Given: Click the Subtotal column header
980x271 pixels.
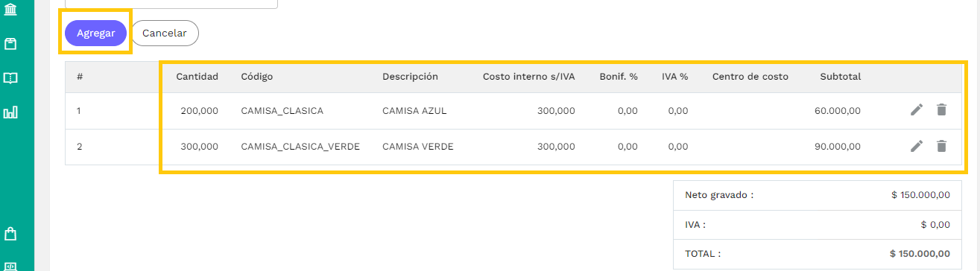Looking at the screenshot, I should 840,77.
